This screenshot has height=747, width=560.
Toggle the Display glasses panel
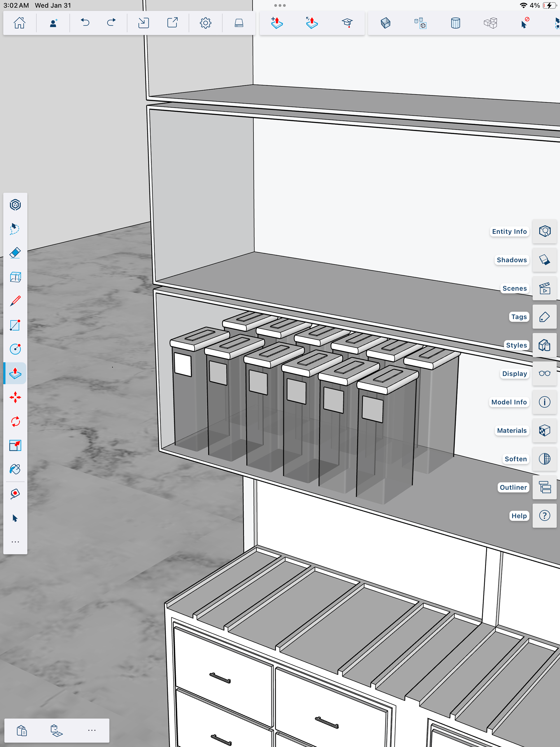click(544, 373)
